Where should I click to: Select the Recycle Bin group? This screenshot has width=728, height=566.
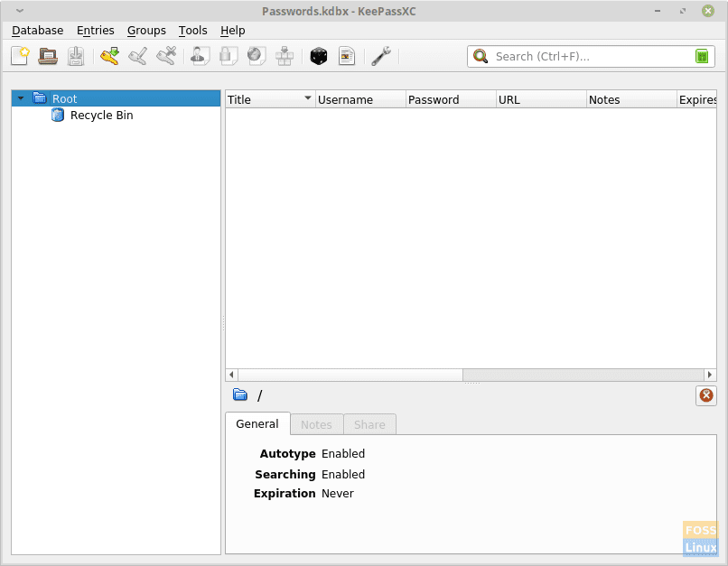[99, 115]
